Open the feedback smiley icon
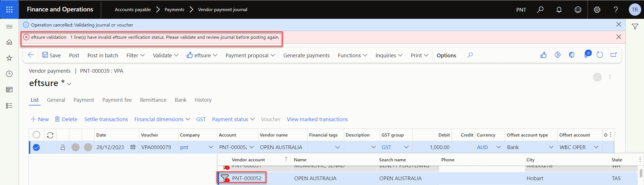Image resolution: width=644 pixels, height=185 pixels. (578, 9)
